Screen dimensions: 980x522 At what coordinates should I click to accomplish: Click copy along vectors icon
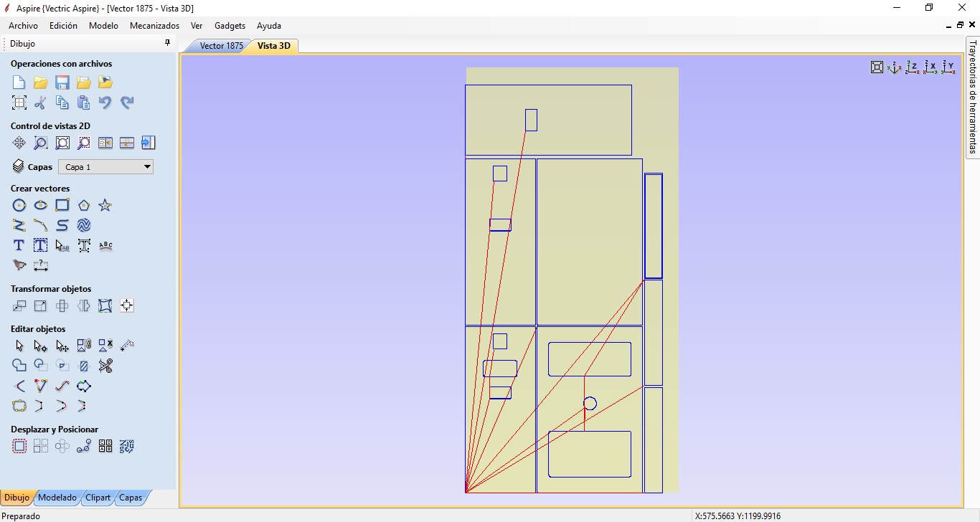click(x=84, y=447)
